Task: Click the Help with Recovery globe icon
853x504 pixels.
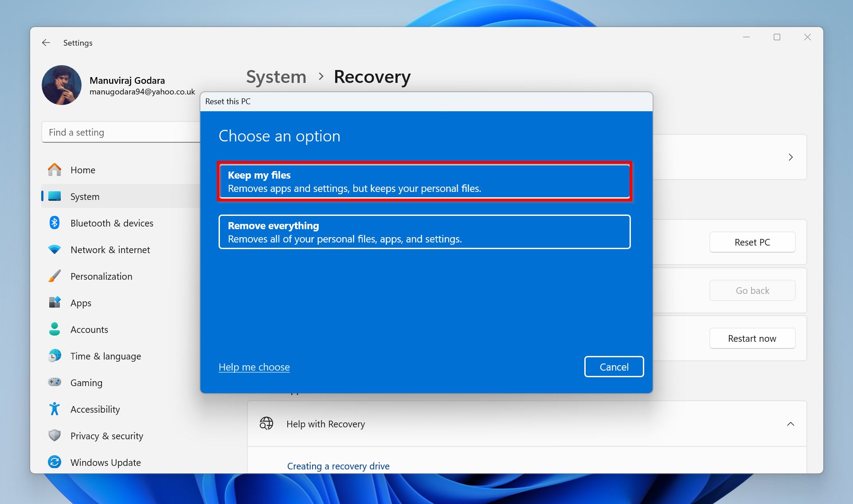Action: [266, 424]
